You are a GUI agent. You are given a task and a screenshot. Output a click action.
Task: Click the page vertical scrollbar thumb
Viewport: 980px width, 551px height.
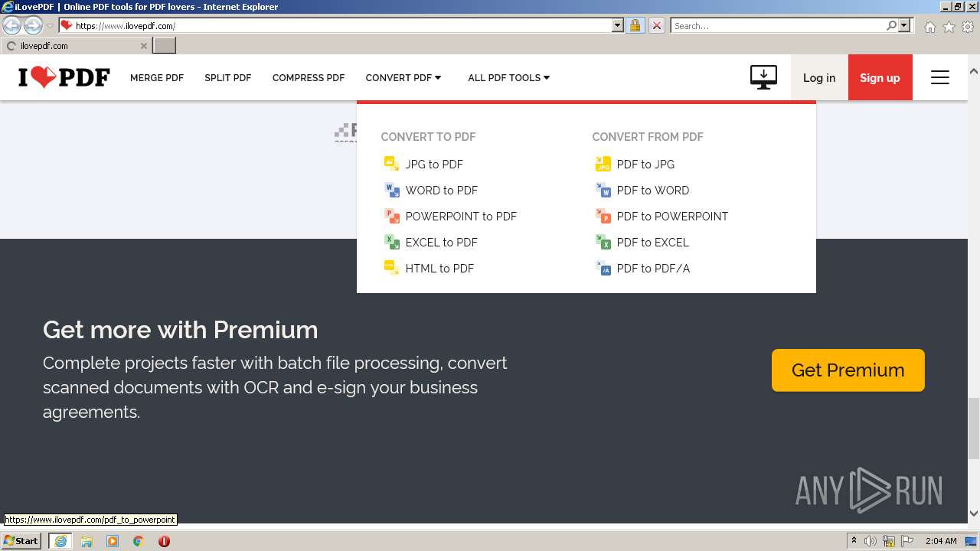click(974, 429)
